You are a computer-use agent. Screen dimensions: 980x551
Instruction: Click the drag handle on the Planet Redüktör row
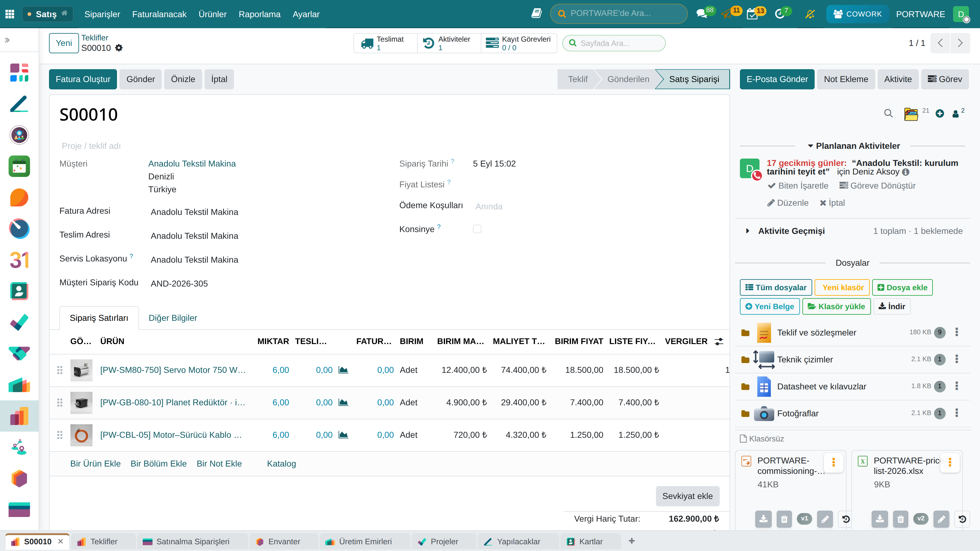click(x=60, y=403)
